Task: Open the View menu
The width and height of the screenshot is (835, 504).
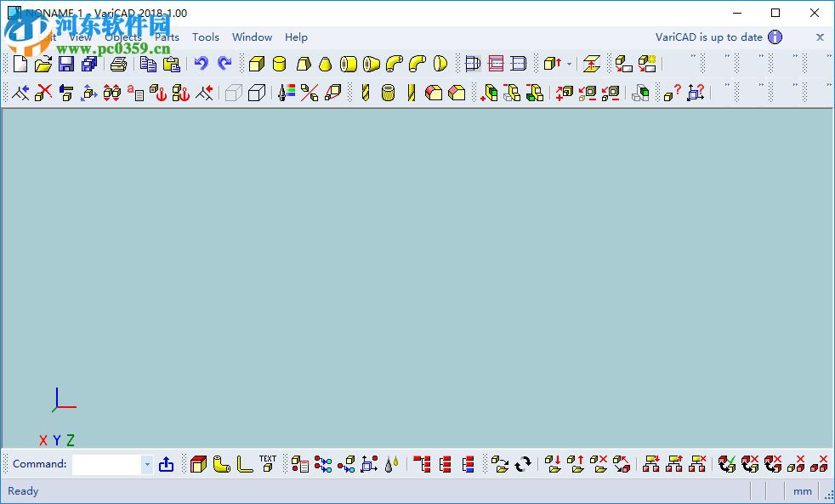Action: (x=80, y=37)
